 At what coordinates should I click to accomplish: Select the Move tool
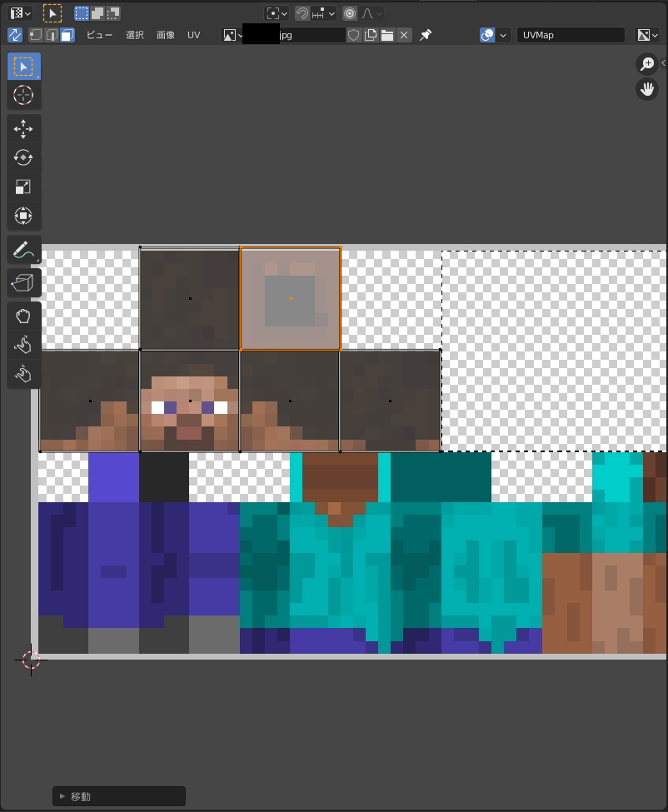click(x=24, y=129)
